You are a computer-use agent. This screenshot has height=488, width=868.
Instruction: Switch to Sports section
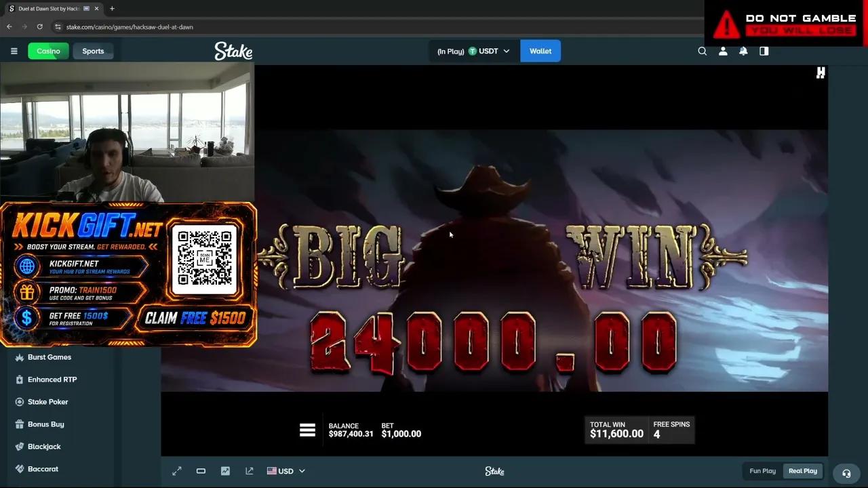[93, 52]
